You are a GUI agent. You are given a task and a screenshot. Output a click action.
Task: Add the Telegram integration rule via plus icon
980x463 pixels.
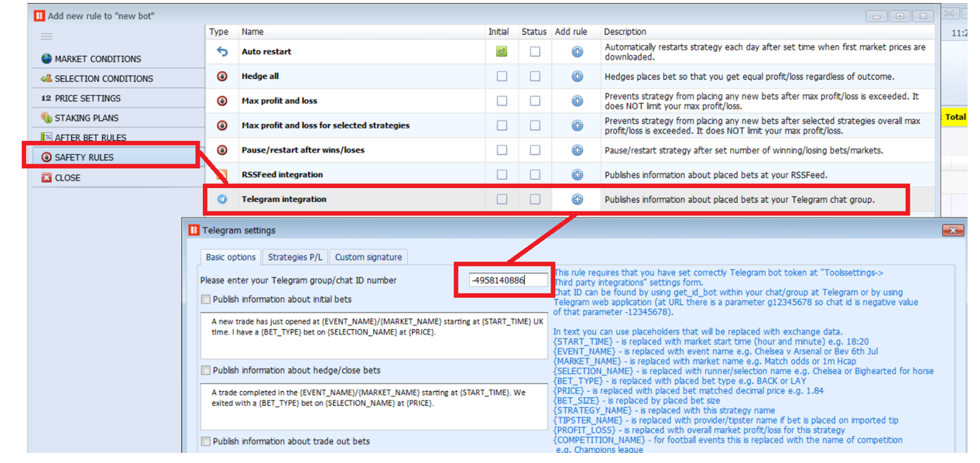click(577, 199)
